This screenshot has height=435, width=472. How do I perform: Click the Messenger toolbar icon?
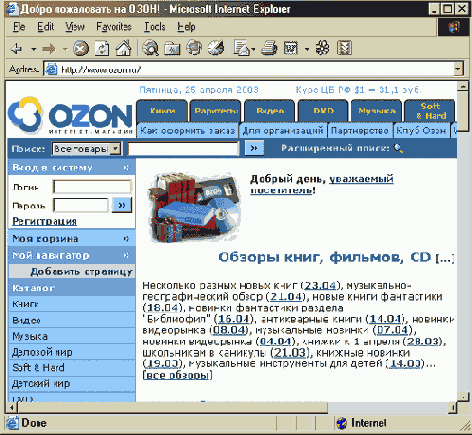pos(344,48)
